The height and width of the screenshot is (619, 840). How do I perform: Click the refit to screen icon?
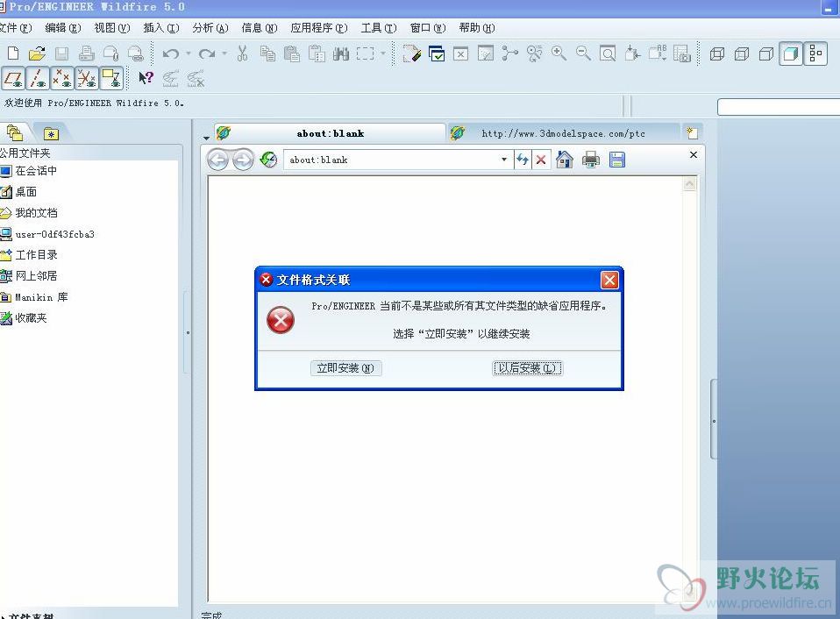pyautogui.click(x=608, y=53)
